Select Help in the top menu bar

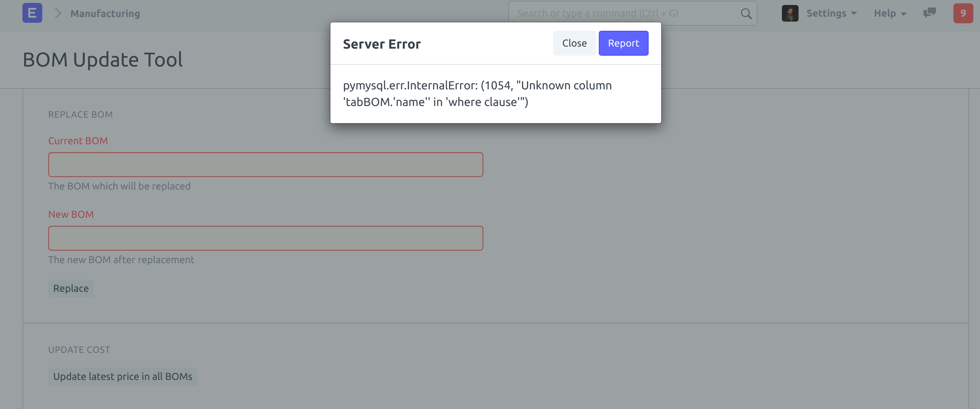[x=884, y=13]
